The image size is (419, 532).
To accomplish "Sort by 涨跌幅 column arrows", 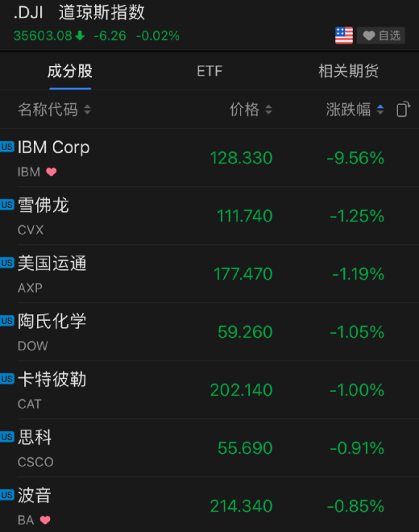I will (380, 110).
